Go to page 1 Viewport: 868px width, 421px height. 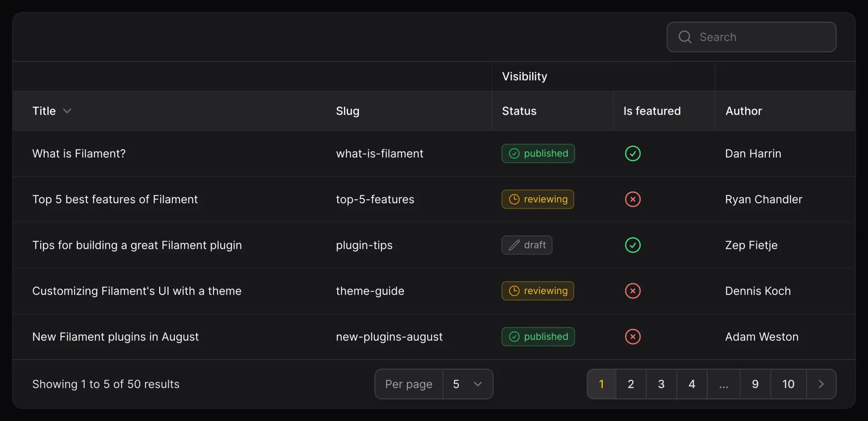601,384
